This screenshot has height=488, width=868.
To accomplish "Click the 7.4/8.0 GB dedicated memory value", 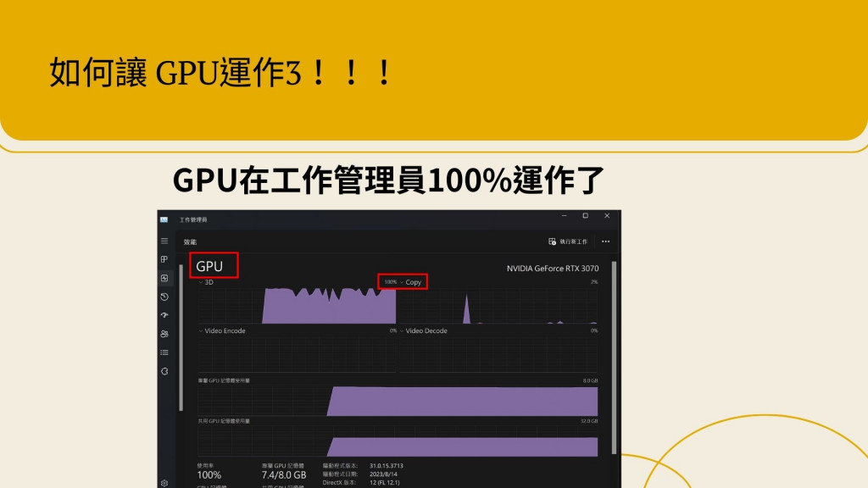I will tap(283, 474).
